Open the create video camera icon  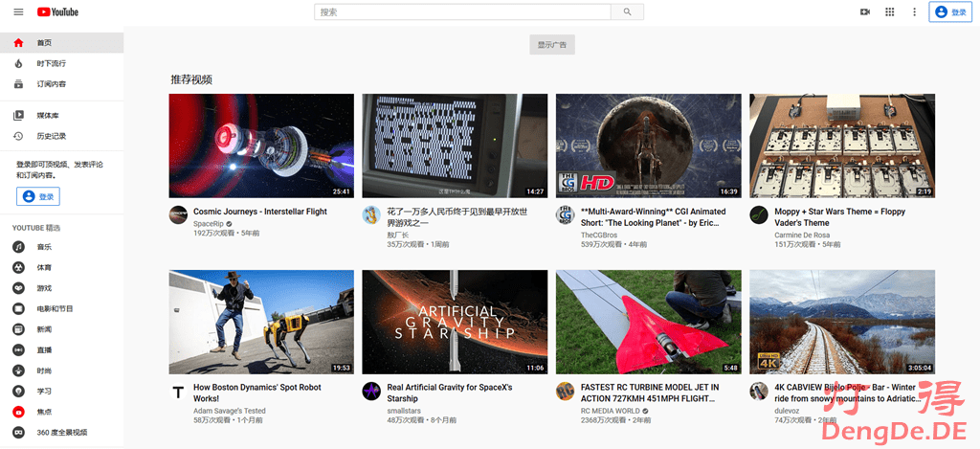pos(865,12)
